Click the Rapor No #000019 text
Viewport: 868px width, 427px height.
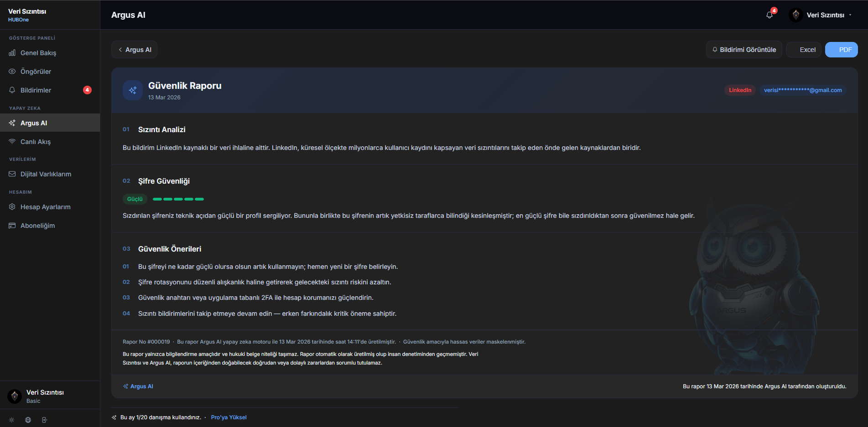click(146, 342)
